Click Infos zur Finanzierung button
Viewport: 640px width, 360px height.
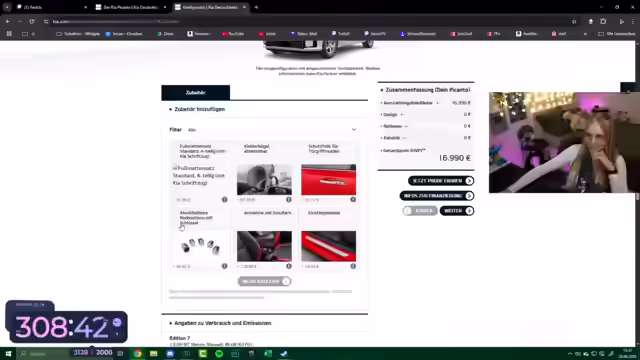(x=437, y=196)
